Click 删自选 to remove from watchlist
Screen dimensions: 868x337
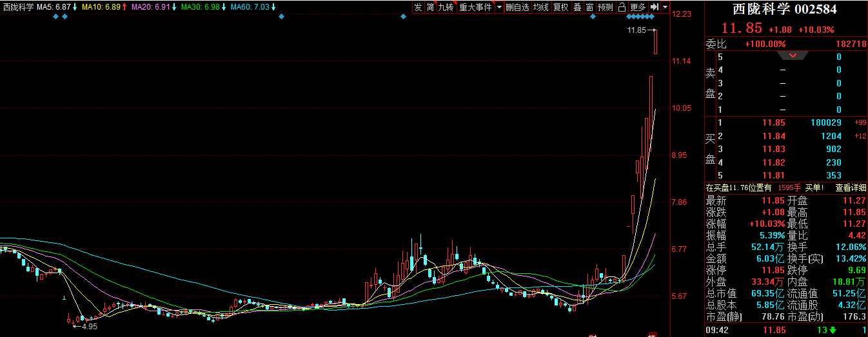517,7
